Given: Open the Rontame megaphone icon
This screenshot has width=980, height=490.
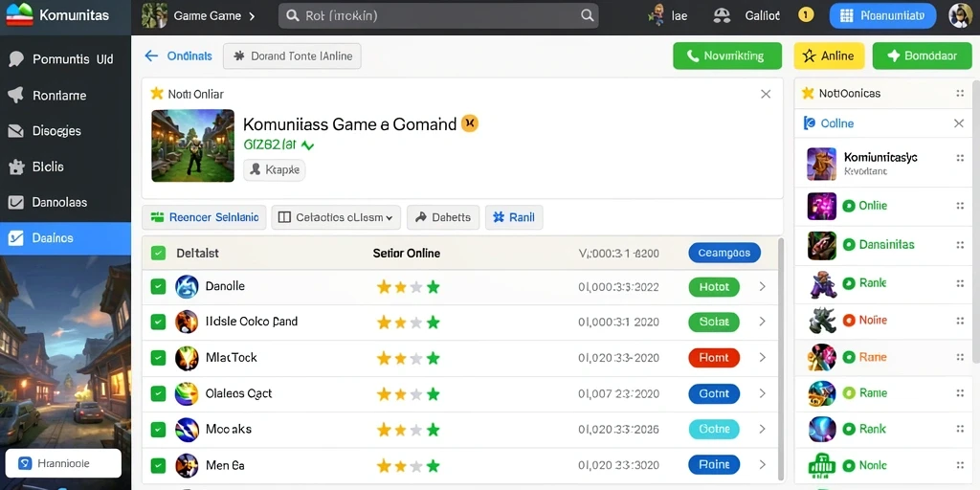Looking at the screenshot, I should click(15, 95).
